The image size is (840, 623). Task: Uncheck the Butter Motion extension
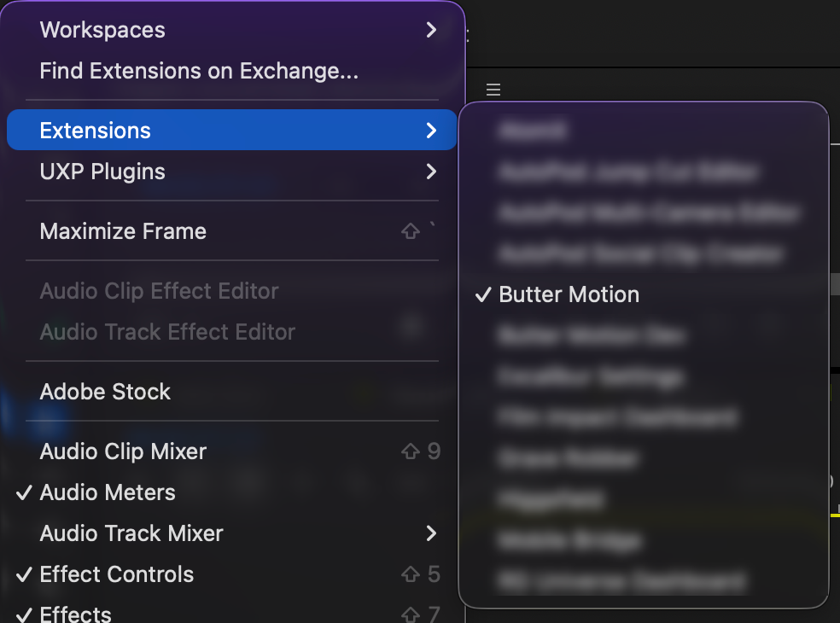click(x=644, y=294)
